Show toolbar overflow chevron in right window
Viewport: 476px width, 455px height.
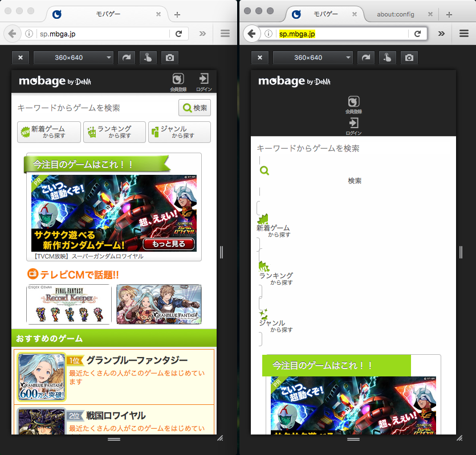tap(441, 34)
